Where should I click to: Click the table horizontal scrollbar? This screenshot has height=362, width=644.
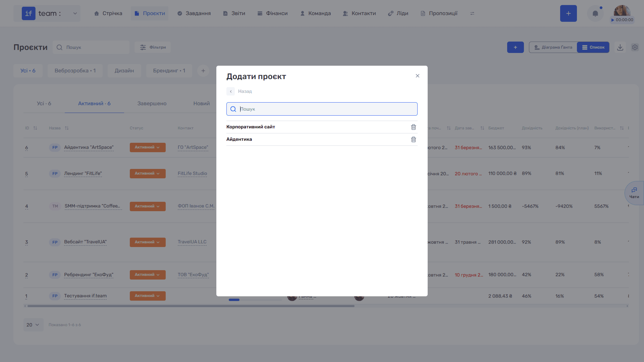click(x=191, y=306)
